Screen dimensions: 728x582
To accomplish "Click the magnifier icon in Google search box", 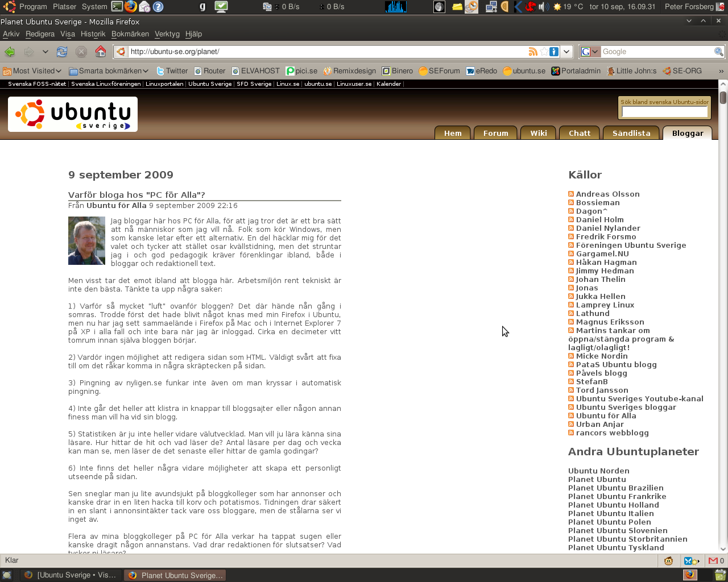I will (719, 52).
